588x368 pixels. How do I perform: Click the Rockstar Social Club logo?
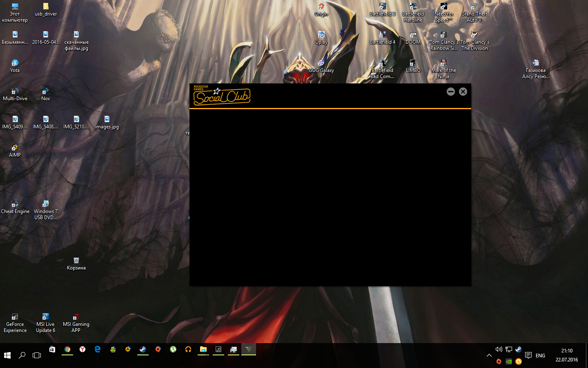[x=222, y=95]
